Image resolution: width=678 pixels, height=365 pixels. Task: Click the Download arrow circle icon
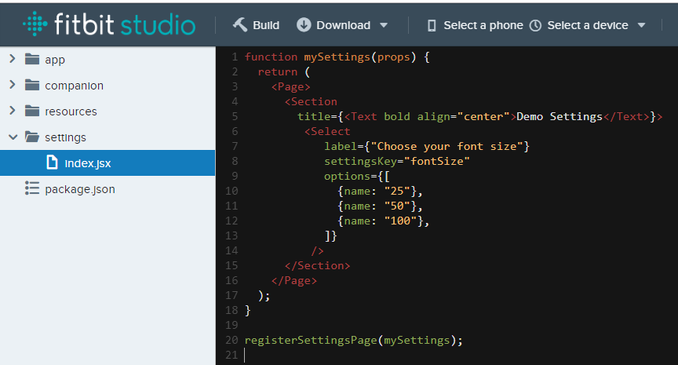(304, 25)
